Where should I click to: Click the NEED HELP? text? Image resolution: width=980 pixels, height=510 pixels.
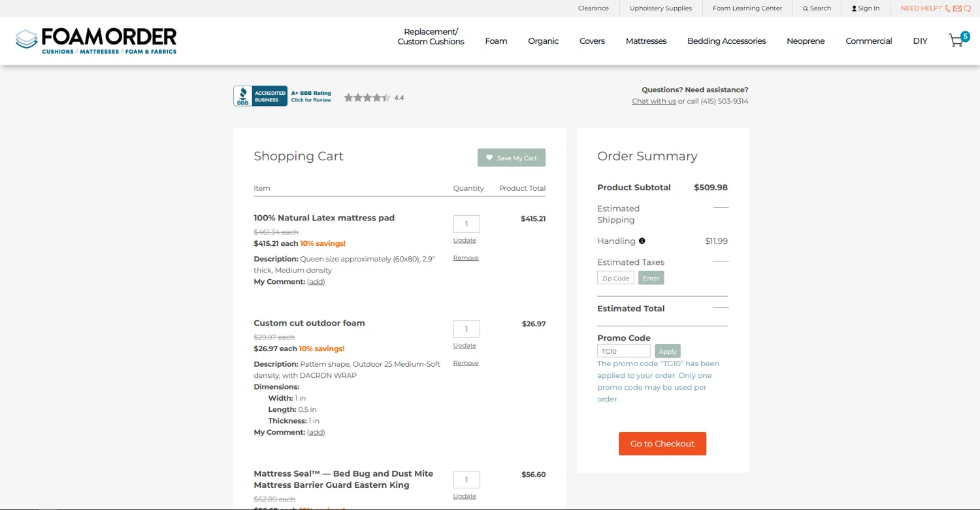click(921, 8)
